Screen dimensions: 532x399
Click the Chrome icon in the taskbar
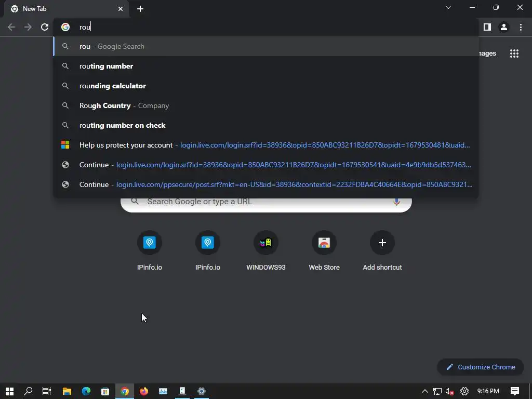click(125, 391)
